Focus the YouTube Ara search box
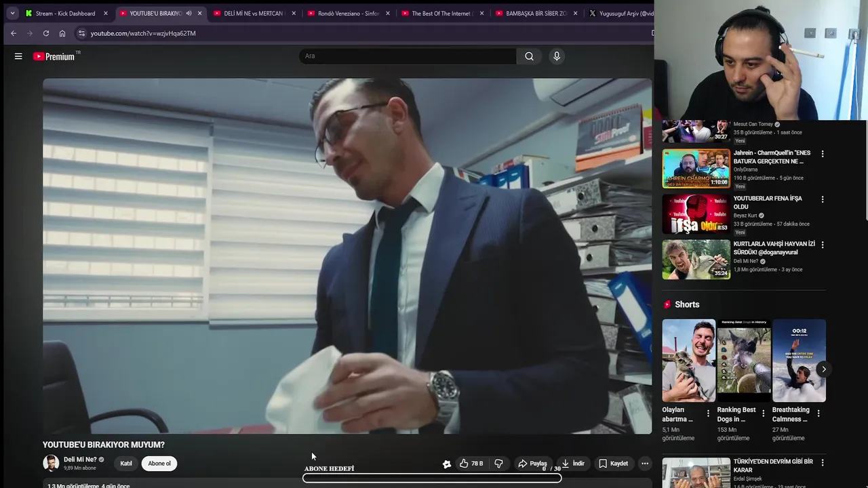 (x=407, y=56)
